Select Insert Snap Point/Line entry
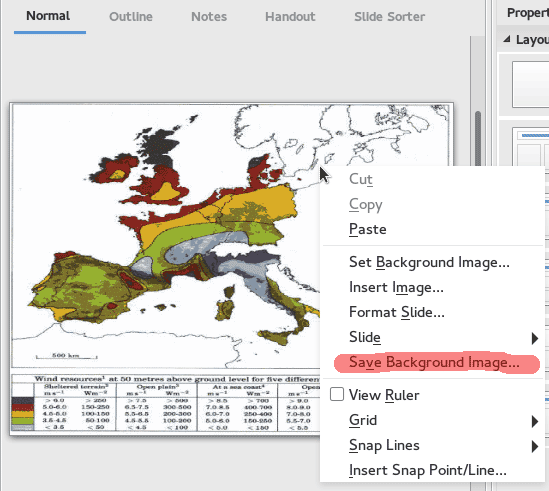This screenshot has height=491, width=549. (428, 470)
